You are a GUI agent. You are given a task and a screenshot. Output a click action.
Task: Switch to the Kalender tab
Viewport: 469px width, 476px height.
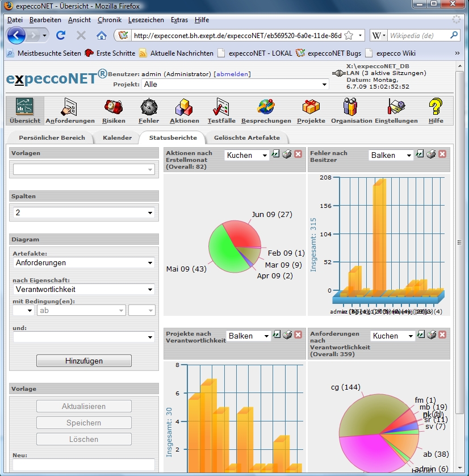(118, 138)
